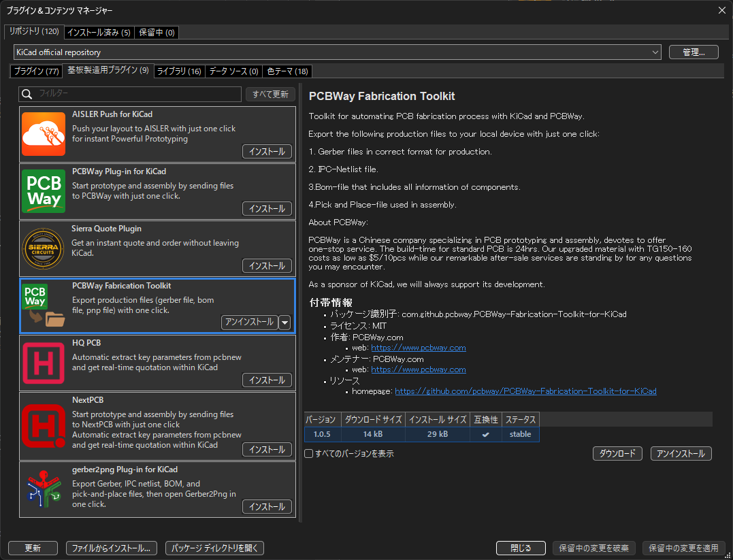The width and height of the screenshot is (733, 560).
Task: Click the 14 kB download size cell
Action: click(373, 434)
